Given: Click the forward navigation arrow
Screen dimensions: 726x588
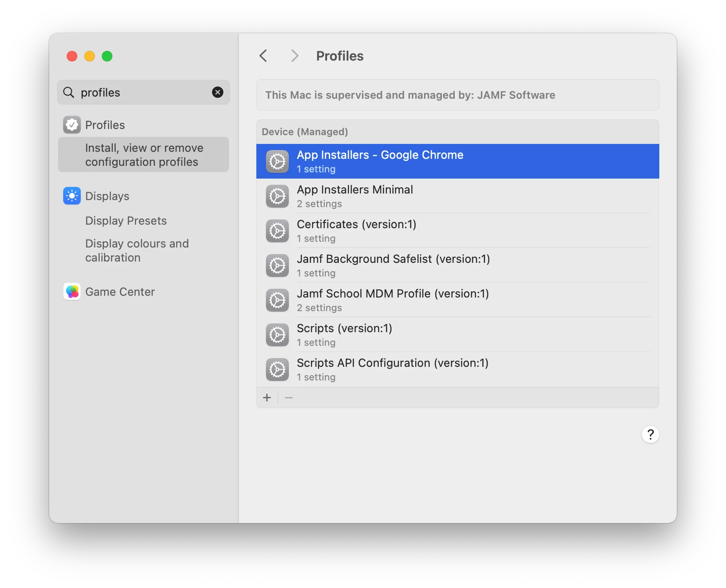Looking at the screenshot, I should click(x=294, y=56).
